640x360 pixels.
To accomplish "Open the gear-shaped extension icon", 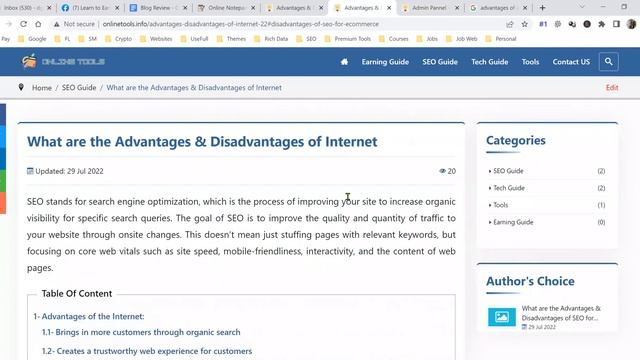I will point(558,24).
